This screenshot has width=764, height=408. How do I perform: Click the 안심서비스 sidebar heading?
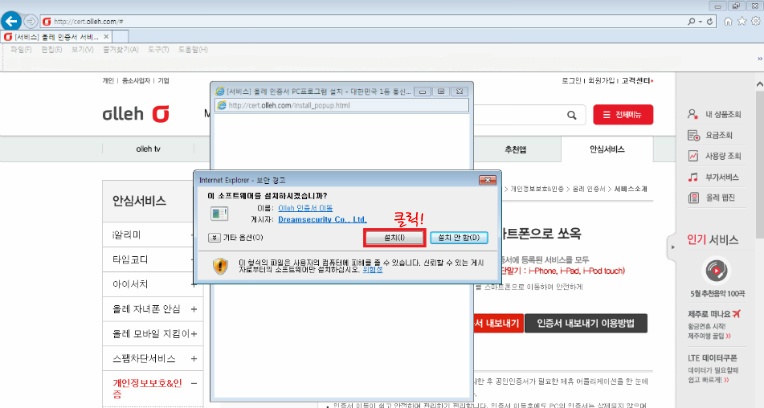coord(139,201)
